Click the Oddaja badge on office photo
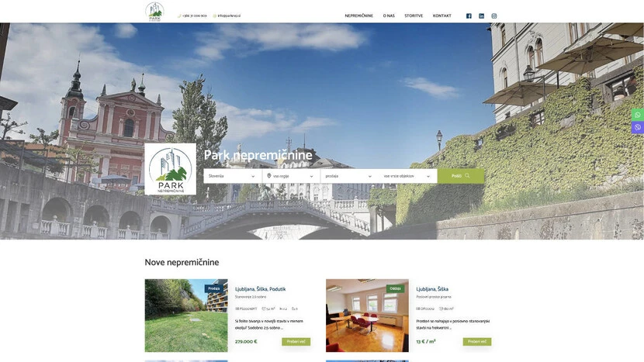This screenshot has width=644, height=362. [395, 288]
